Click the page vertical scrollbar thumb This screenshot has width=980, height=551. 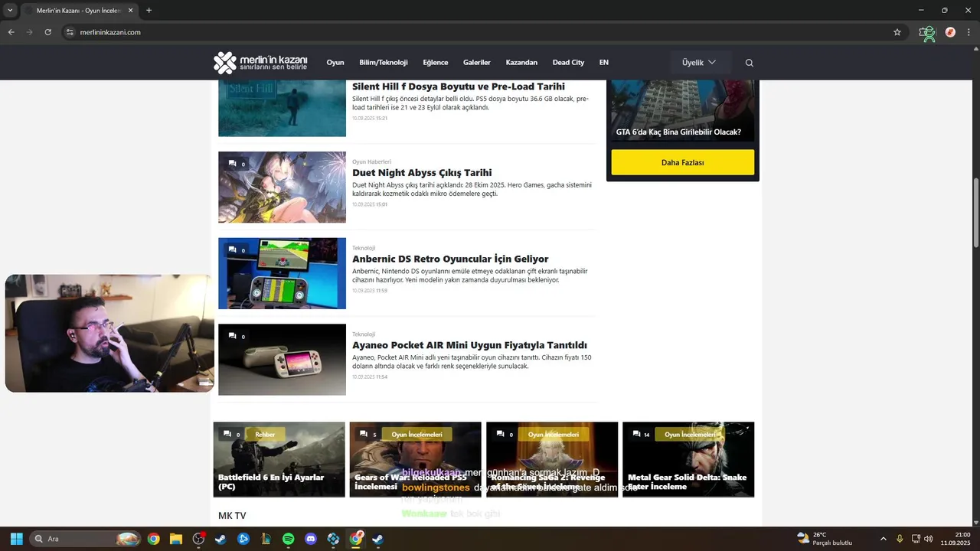[975, 213]
